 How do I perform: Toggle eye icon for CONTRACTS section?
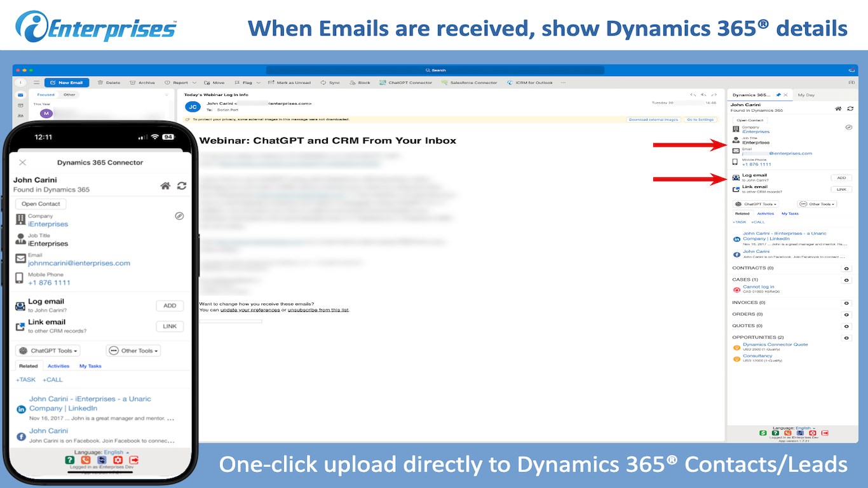pyautogui.click(x=846, y=268)
